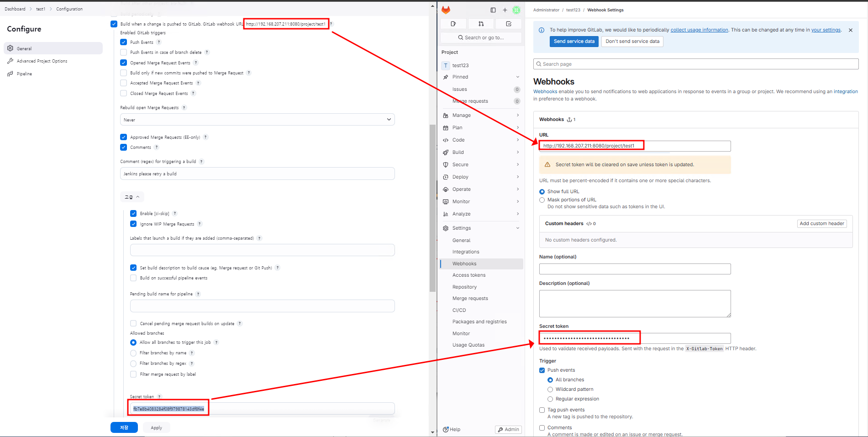
Task: Click the Operate icon in sidebar
Action: click(446, 190)
